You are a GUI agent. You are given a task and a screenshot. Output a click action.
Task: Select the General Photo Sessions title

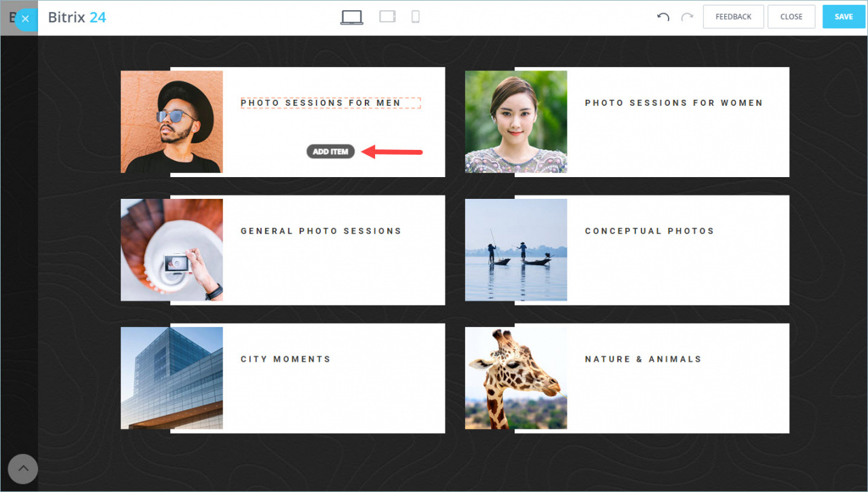tap(321, 231)
